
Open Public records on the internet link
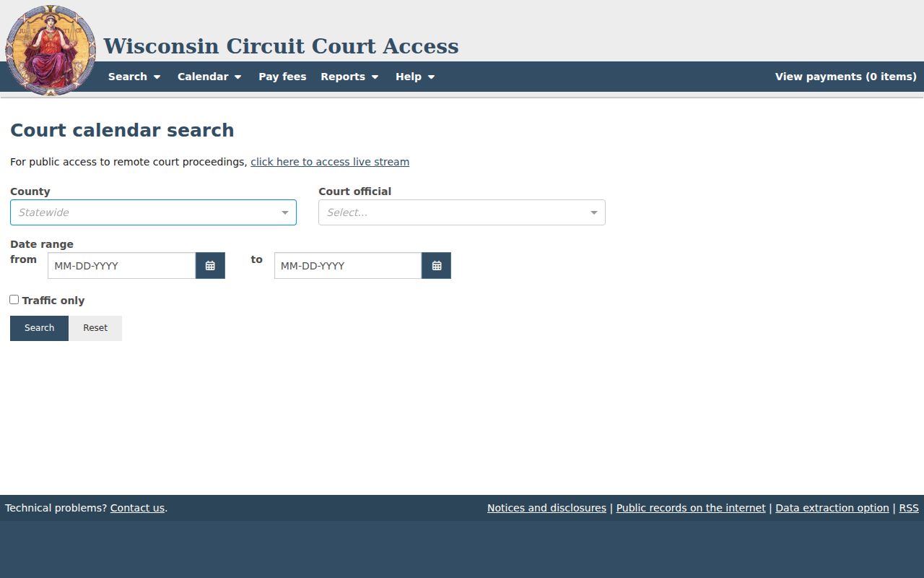tap(691, 508)
